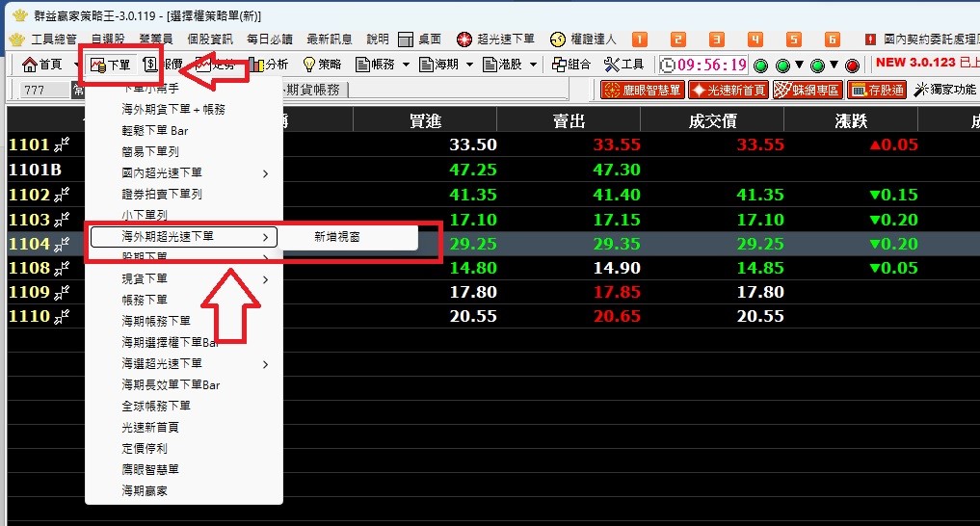Toggle the red connection status light
Screen dimensions: 980x526
pos(852,66)
